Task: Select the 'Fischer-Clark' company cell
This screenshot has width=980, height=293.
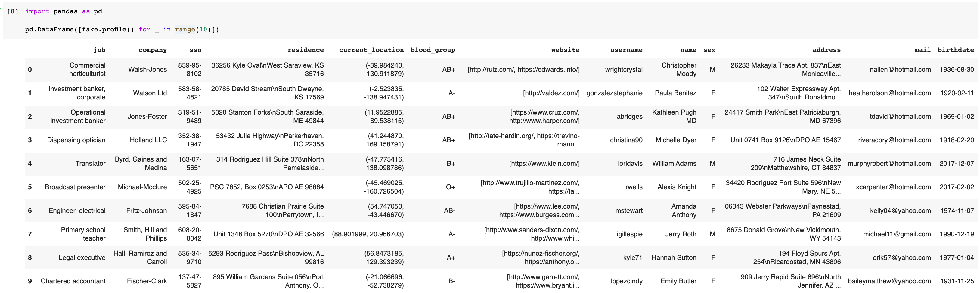Action: tap(147, 281)
